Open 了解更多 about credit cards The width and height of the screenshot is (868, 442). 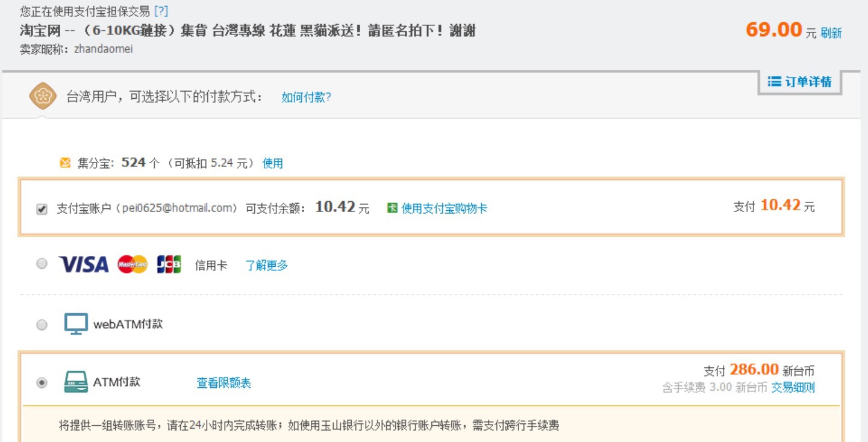click(x=266, y=265)
